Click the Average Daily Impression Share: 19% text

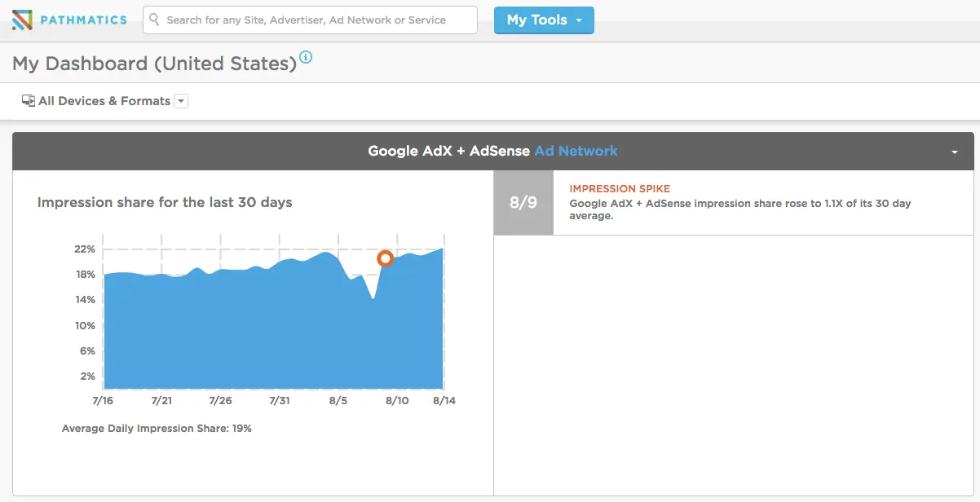pyautogui.click(x=157, y=428)
